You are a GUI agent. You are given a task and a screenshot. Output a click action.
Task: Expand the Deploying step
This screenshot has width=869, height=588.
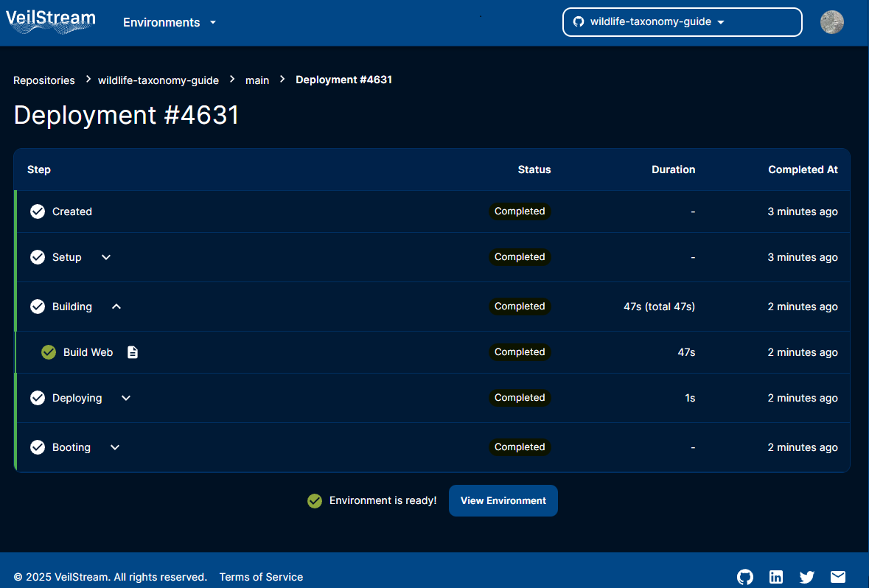click(x=125, y=398)
